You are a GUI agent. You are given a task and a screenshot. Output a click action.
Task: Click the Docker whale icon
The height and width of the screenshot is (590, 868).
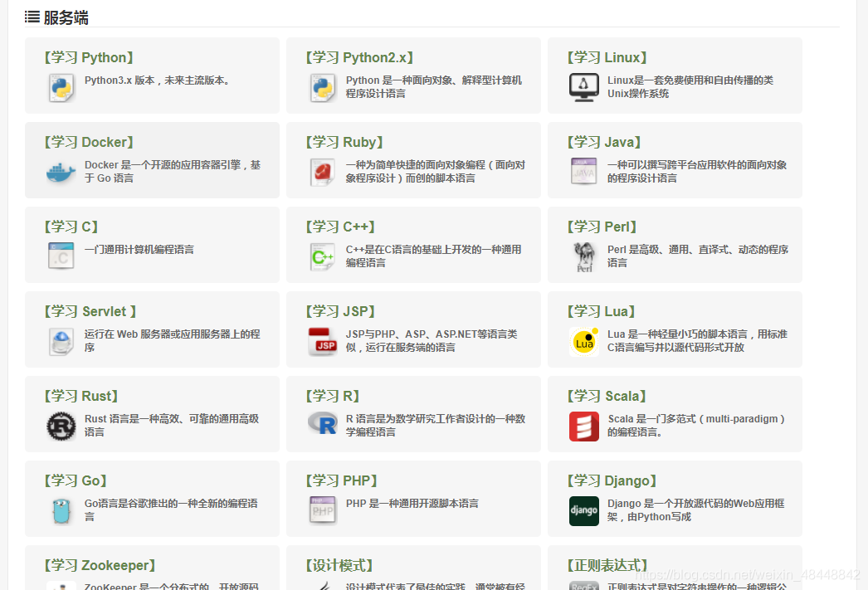pyautogui.click(x=61, y=172)
